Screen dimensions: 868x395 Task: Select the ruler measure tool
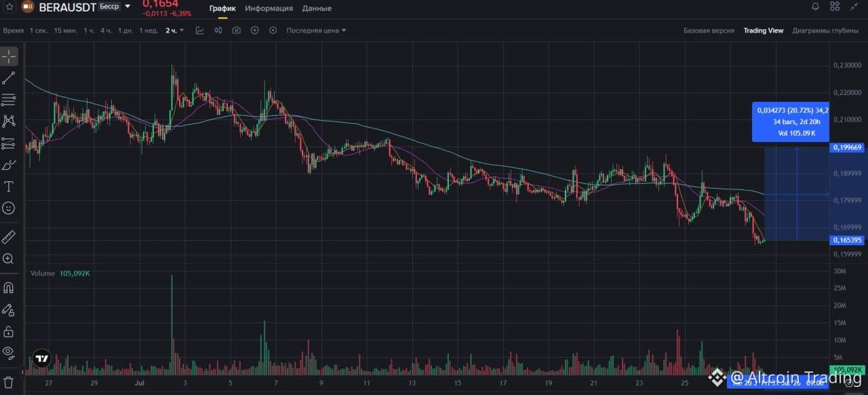pyautogui.click(x=9, y=237)
